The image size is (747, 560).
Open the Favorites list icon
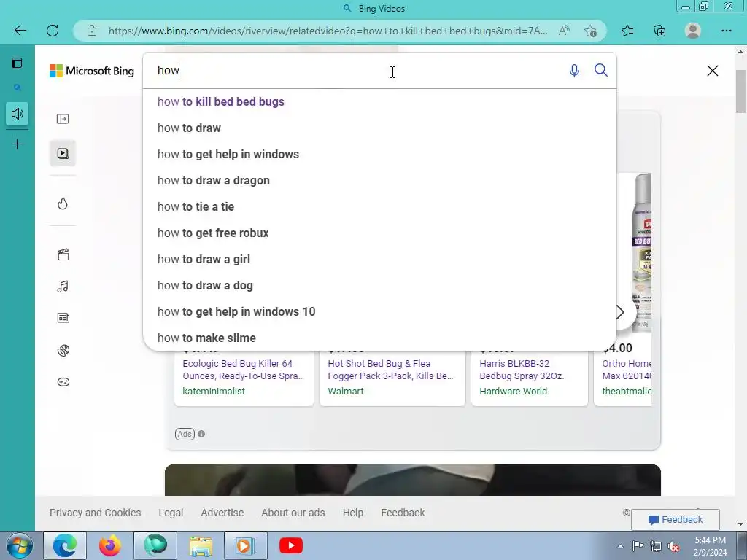627,31
